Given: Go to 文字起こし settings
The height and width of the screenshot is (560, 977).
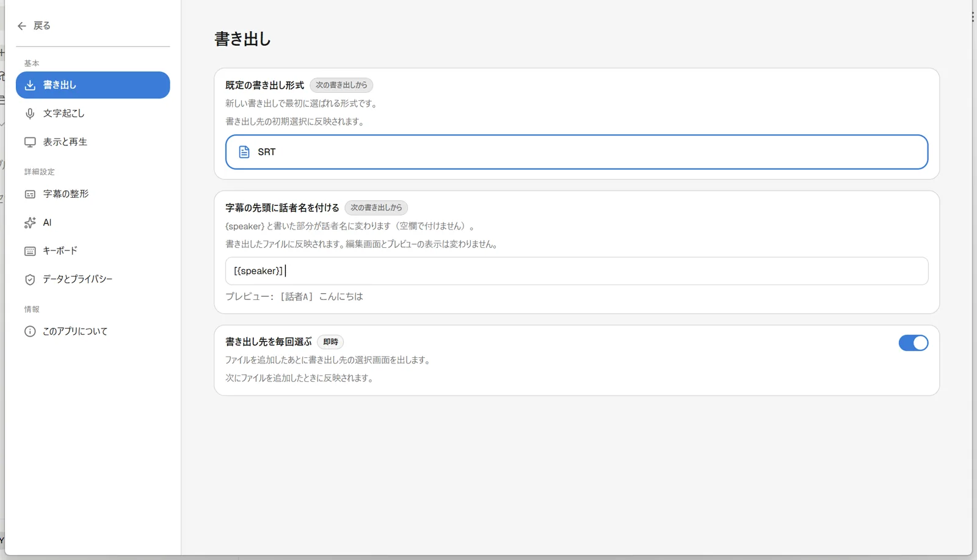Looking at the screenshot, I should click(x=93, y=114).
